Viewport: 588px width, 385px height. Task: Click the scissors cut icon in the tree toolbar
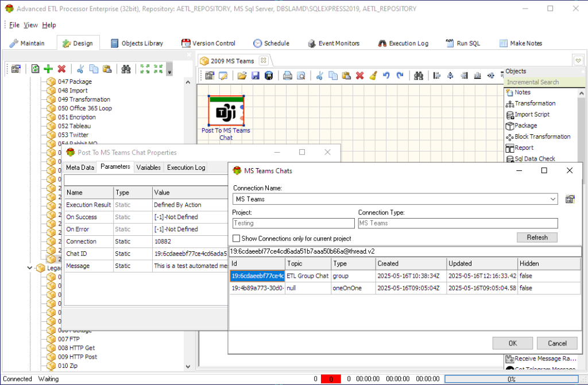tap(80, 69)
